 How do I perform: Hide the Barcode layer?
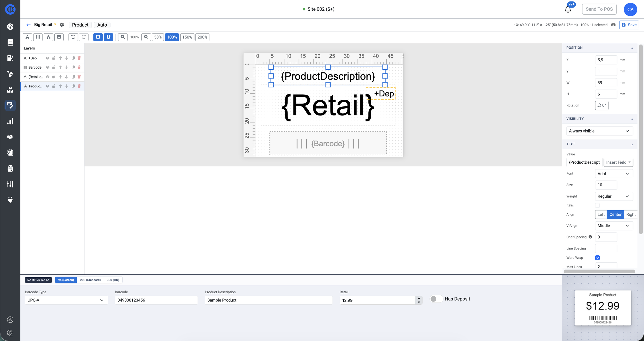coord(47,68)
